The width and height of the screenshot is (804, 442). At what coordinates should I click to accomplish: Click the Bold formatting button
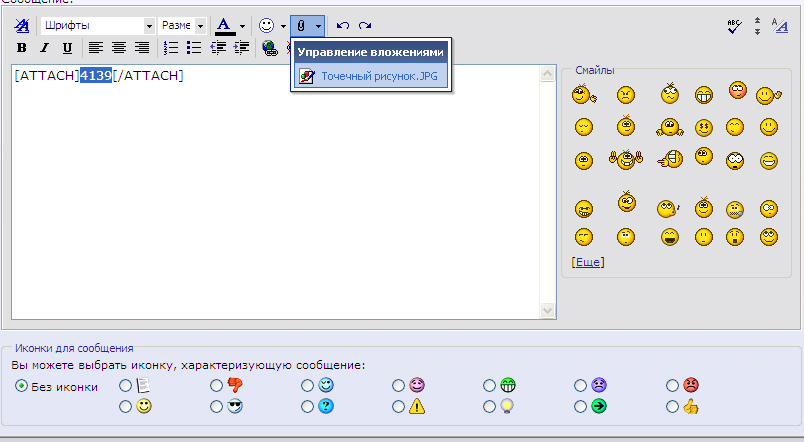click(21, 47)
